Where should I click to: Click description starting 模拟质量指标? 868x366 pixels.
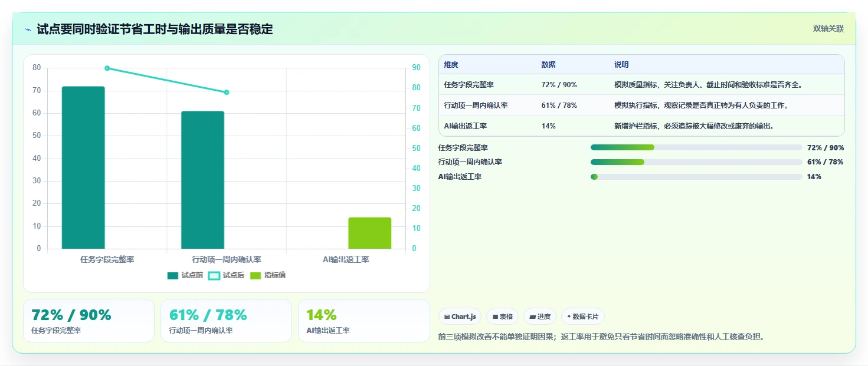coord(707,85)
